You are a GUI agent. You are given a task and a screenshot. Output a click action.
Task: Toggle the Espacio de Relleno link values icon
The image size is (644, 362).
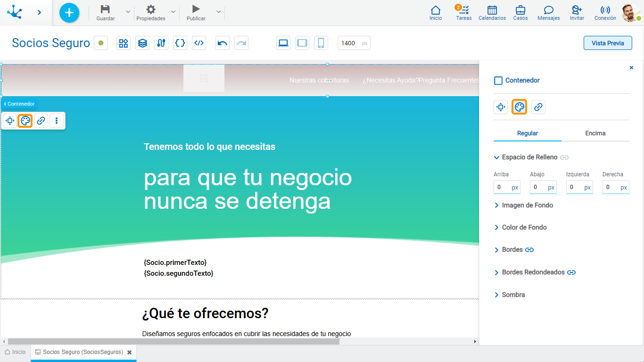tap(564, 157)
